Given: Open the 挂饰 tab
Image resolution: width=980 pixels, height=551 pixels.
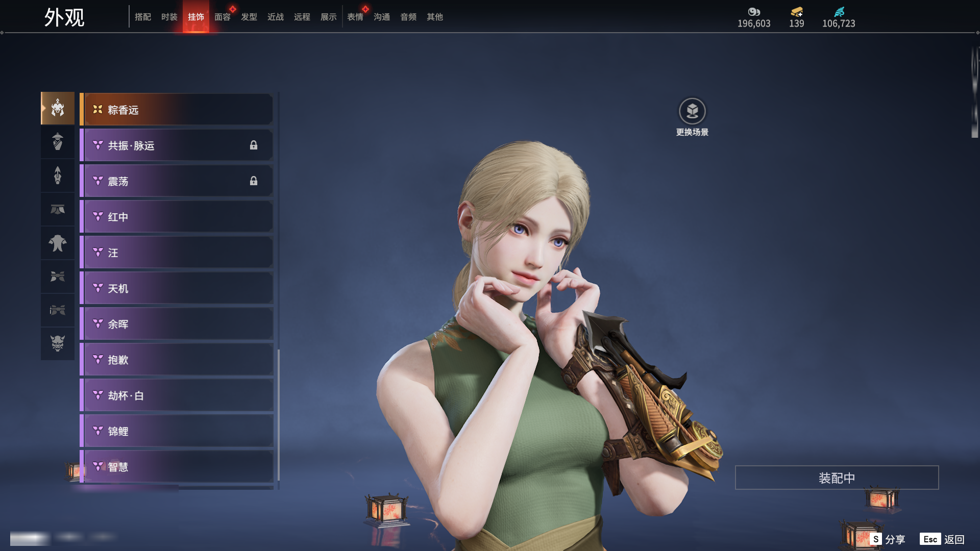Looking at the screenshot, I should click(196, 17).
